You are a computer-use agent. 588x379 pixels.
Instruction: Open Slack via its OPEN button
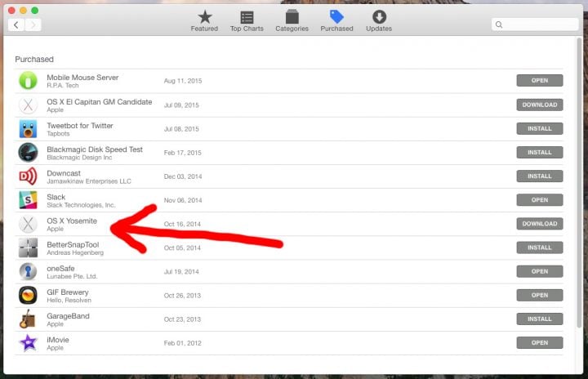click(x=540, y=200)
